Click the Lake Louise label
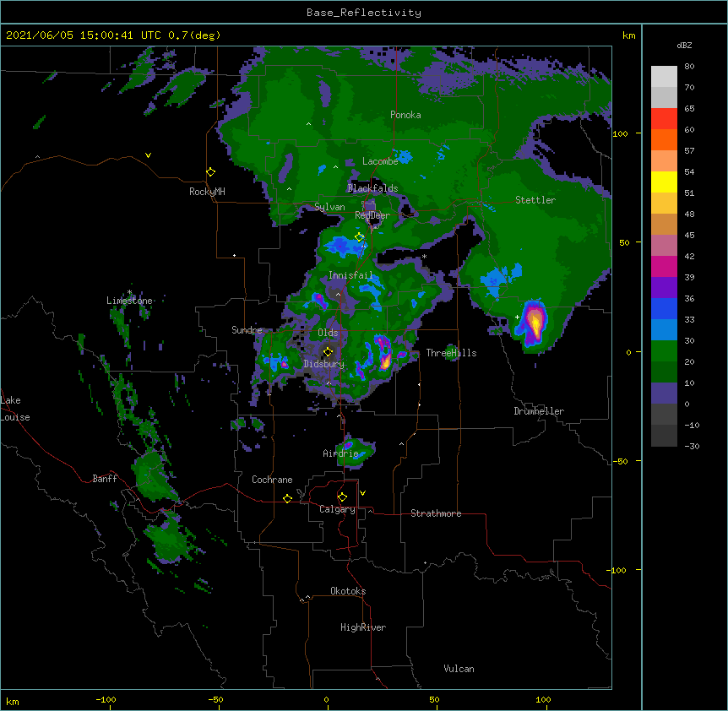The image size is (728, 711). pos(15,409)
